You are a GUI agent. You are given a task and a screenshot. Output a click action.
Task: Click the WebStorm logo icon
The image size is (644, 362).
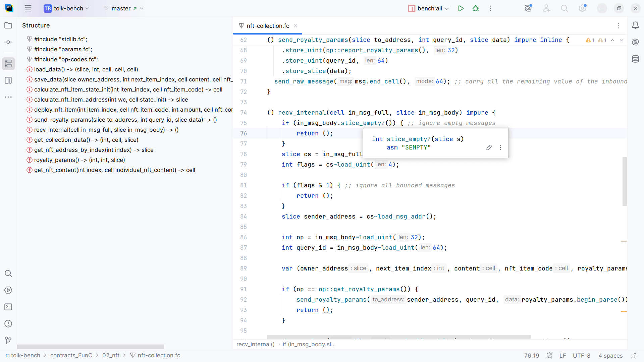9,8
